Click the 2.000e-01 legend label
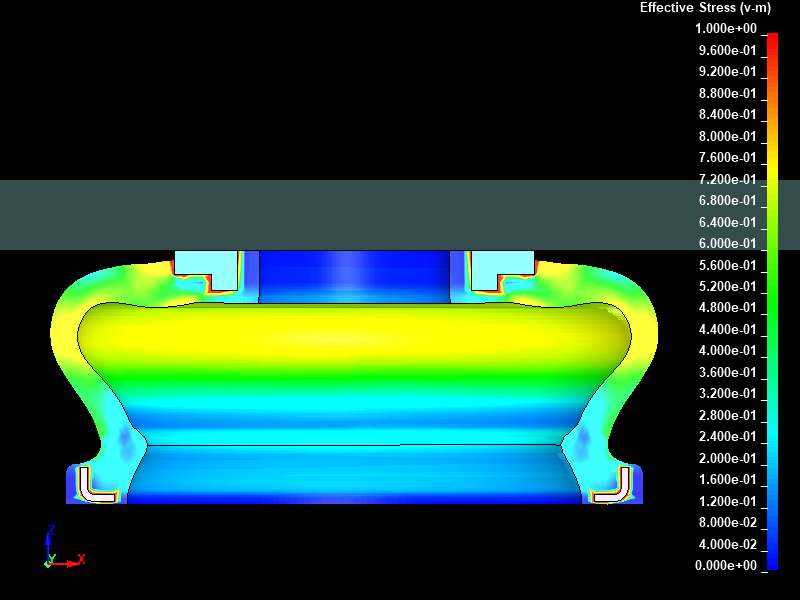 pyautogui.click(x=727, y=459)
